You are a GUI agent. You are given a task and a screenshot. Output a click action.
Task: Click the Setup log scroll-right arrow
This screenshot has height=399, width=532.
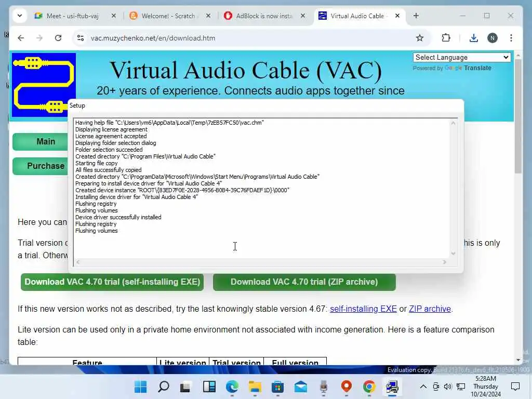445,262
